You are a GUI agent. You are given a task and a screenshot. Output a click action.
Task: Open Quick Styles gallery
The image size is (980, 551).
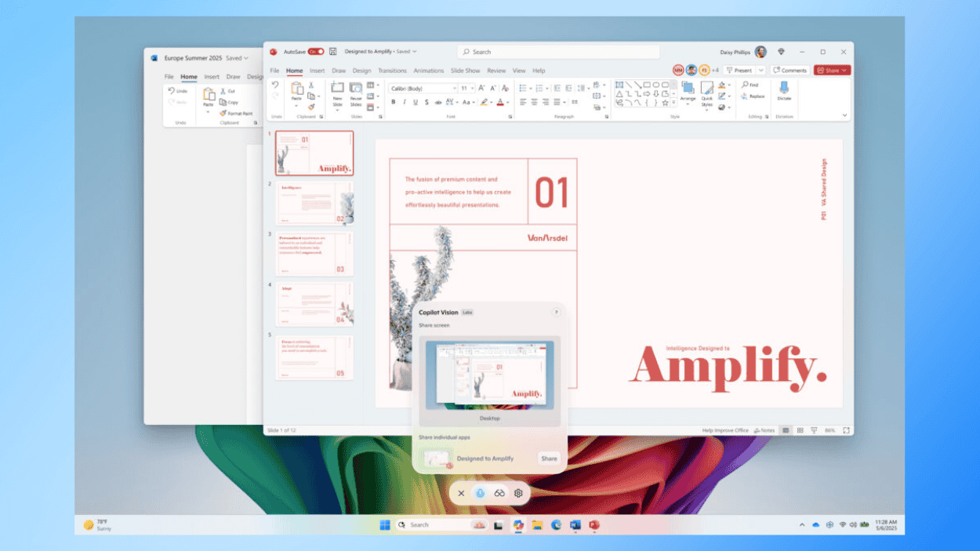(707, 94)
